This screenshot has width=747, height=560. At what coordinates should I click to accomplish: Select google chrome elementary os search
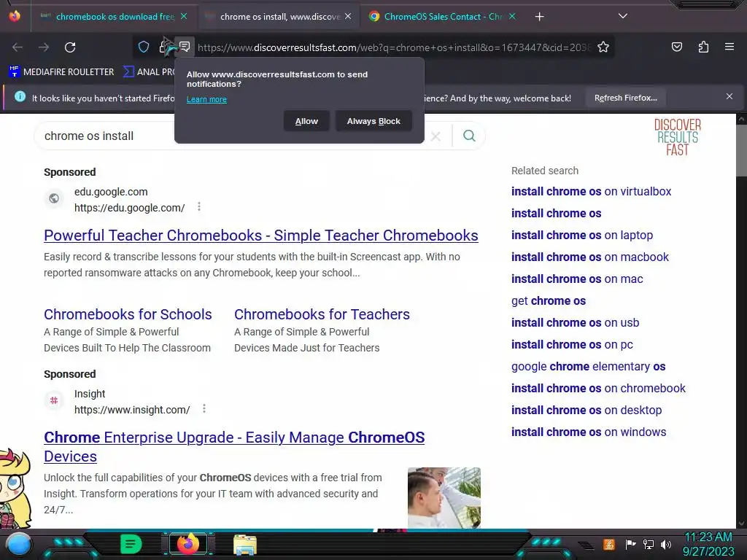[x=589, y=367]
